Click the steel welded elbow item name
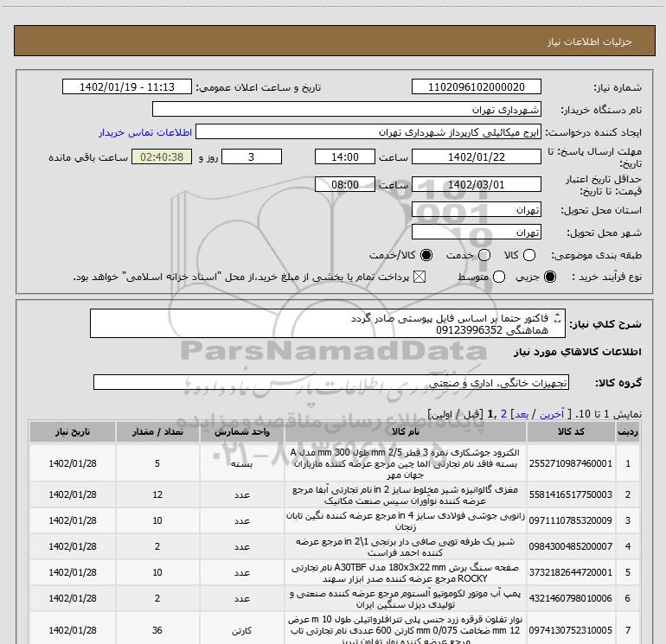 (x=405, y=521)
